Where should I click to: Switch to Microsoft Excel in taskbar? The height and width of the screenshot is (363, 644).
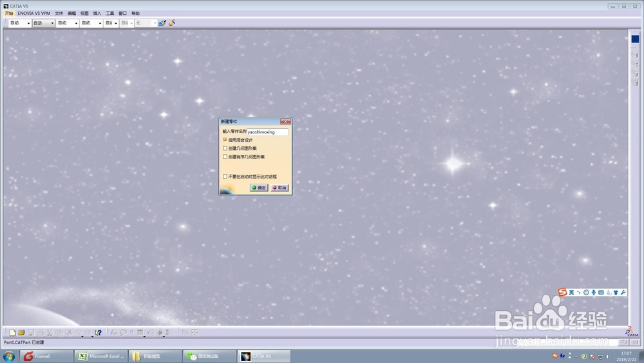pyautogui.click(x=100, y=356)
